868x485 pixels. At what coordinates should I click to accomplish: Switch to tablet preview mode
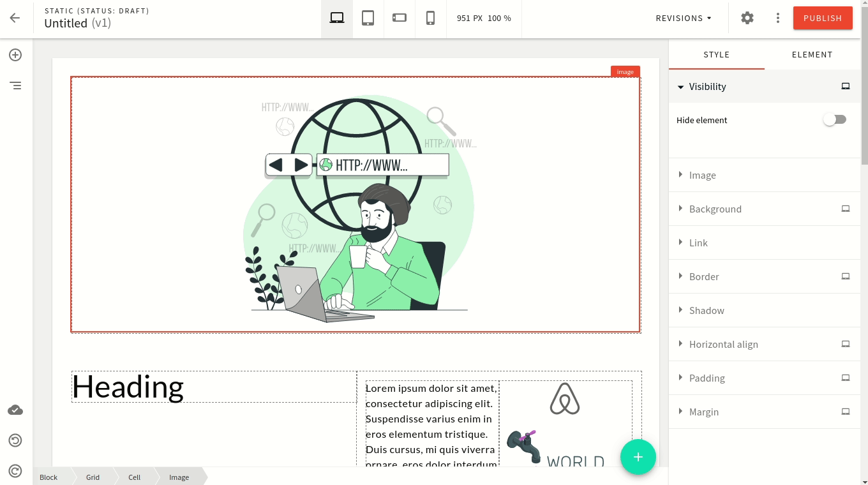368,18
